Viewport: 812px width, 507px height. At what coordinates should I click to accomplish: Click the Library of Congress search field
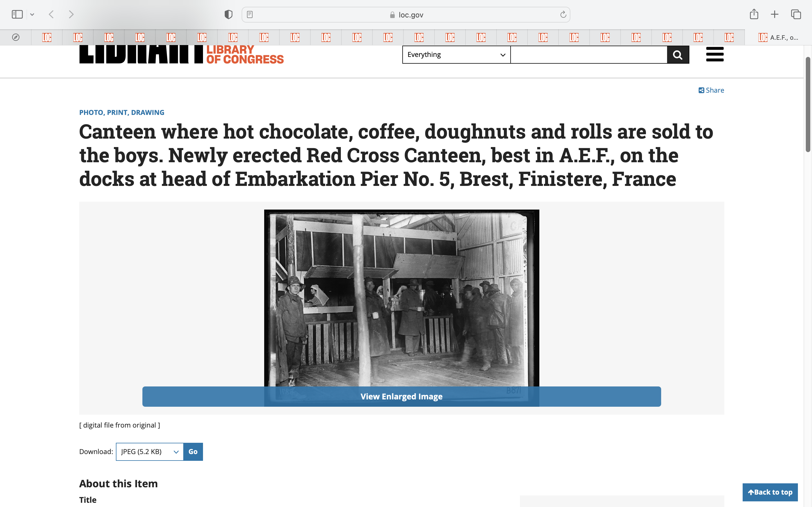pyautogui.click(x=588, y=55)
